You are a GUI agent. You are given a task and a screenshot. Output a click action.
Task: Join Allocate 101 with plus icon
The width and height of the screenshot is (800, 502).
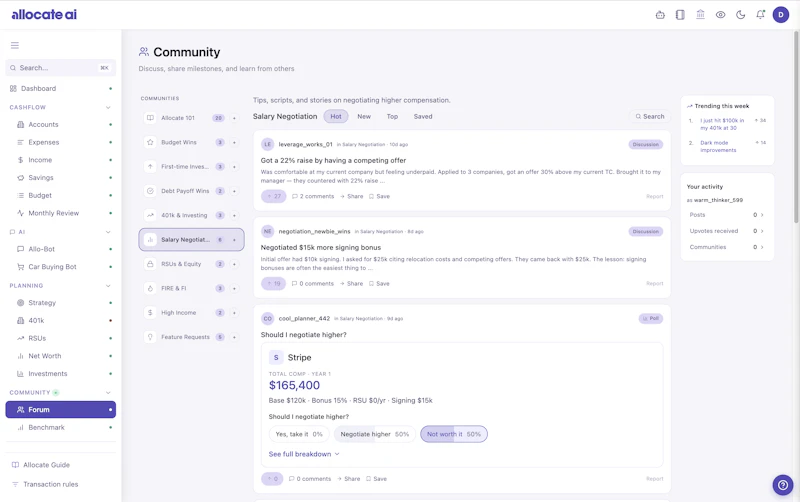click(234, 118)
